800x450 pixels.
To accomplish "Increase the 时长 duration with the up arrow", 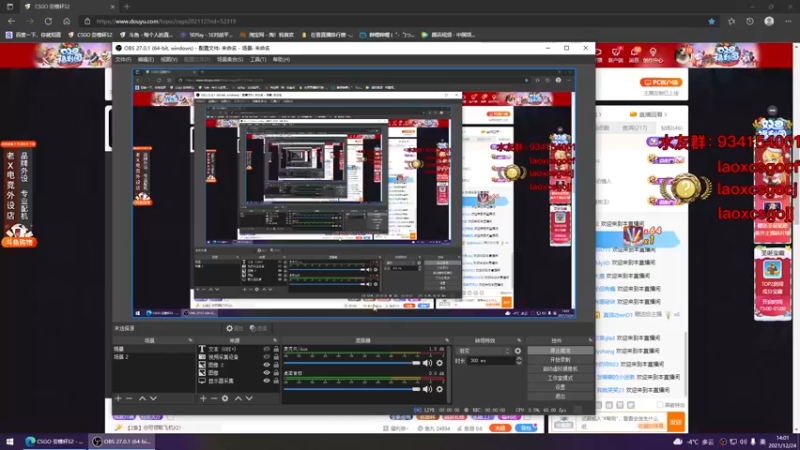I will (519, 358).
